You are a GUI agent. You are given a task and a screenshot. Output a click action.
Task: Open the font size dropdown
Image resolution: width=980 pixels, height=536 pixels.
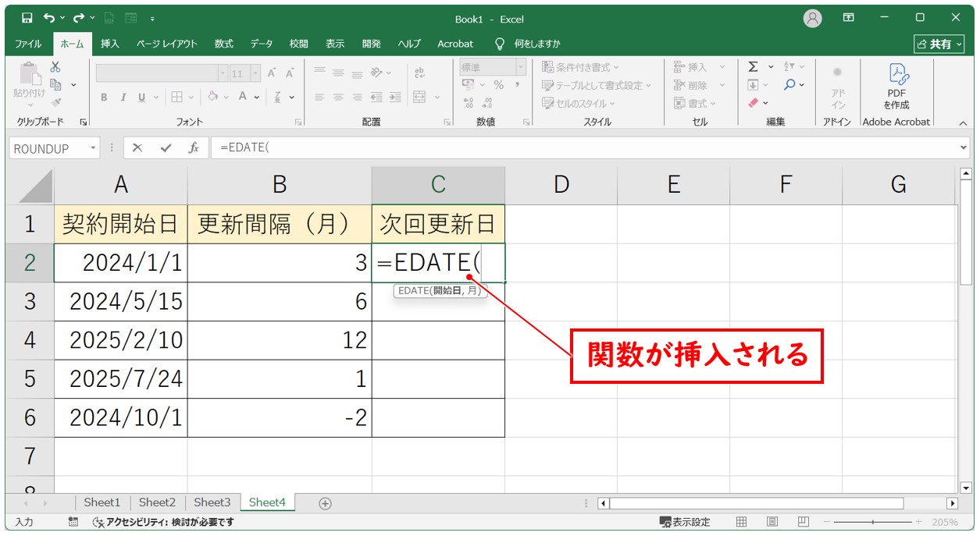(255, 73)
